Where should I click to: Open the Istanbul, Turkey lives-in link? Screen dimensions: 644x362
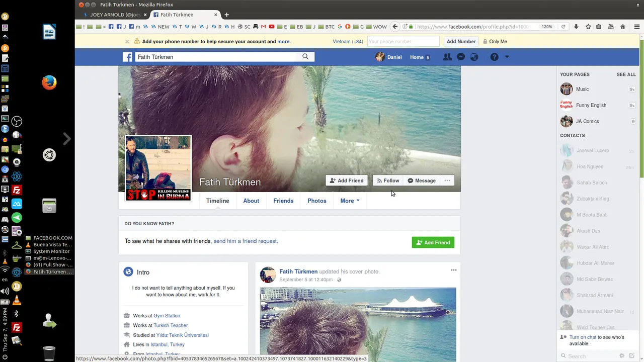(168, 344)
